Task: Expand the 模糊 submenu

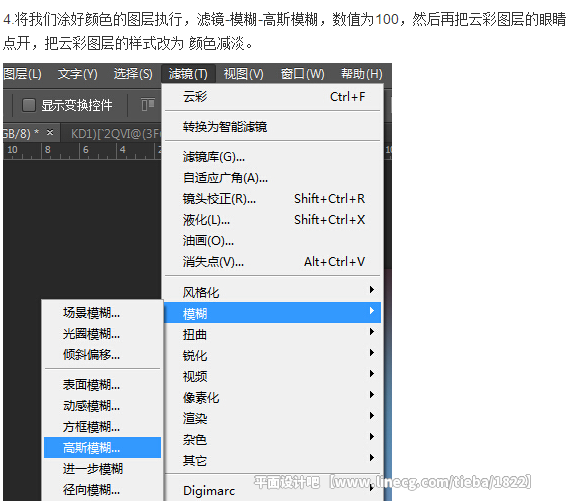Action: click(x=273, y=313)
